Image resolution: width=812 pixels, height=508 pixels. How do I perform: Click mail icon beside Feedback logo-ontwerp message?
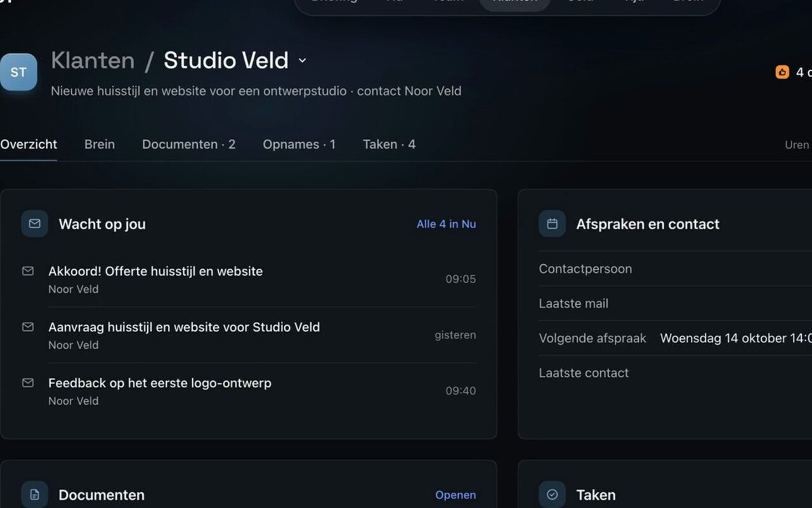[x=28, y=383]
